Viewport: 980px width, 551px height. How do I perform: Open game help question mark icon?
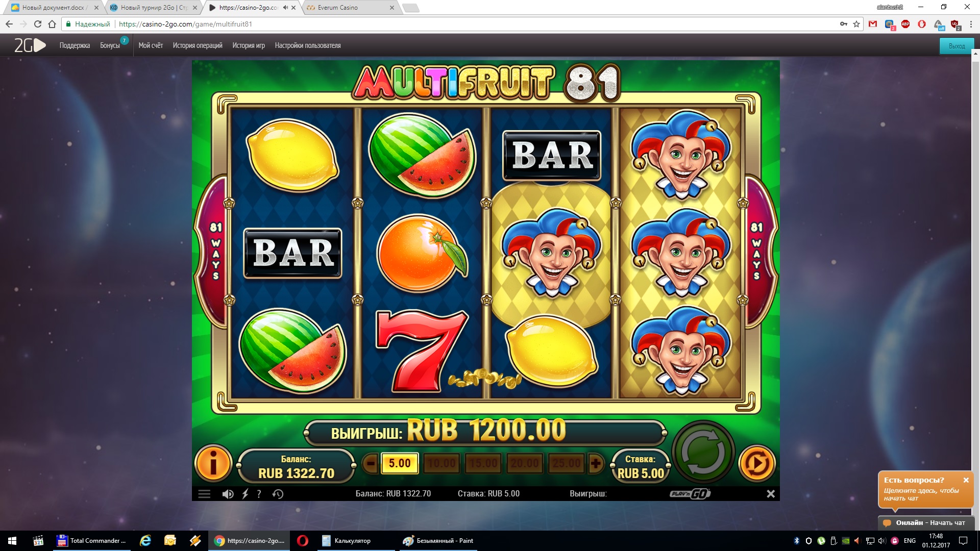tap(259, 494)
